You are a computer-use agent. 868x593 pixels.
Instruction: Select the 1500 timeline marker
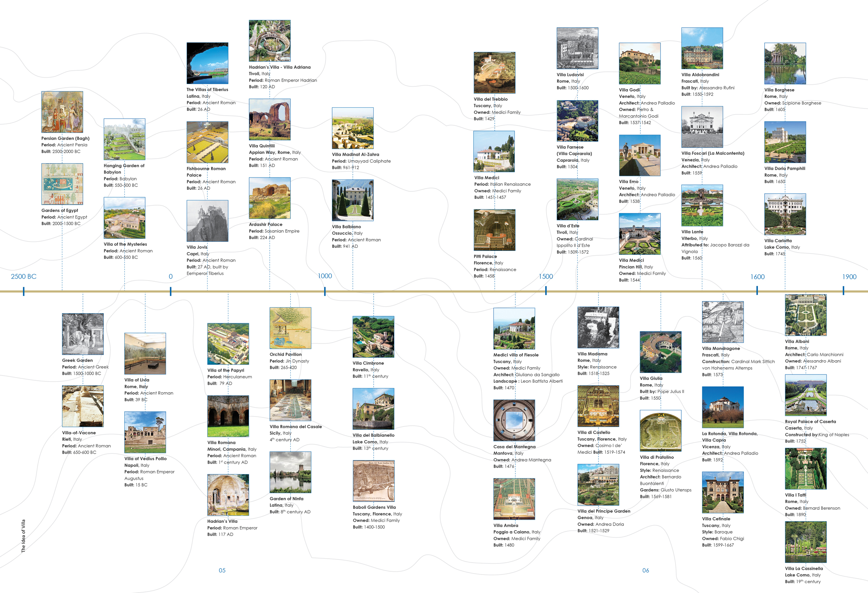pos(546,277)
